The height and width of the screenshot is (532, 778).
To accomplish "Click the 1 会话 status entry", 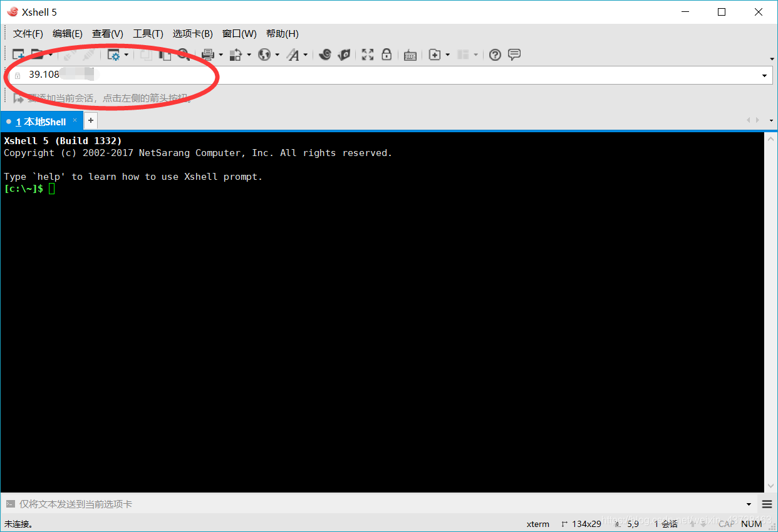I will pyautogui.click(x=666, y=524).
